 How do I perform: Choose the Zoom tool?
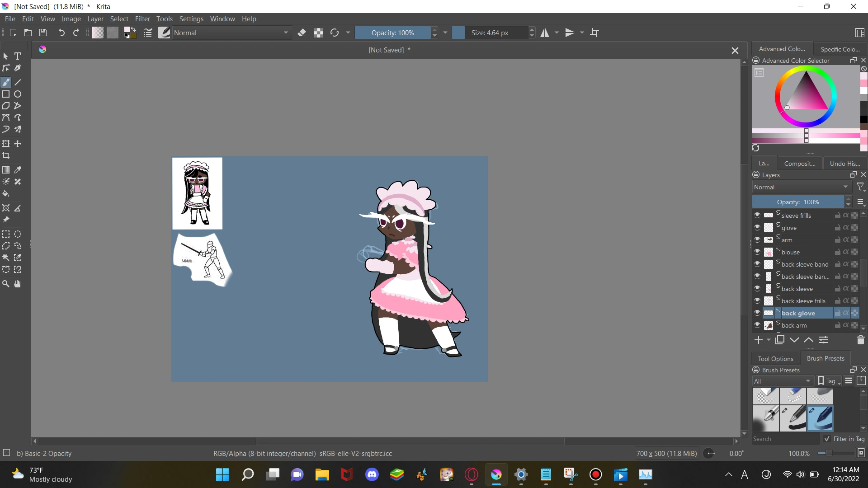6,284
